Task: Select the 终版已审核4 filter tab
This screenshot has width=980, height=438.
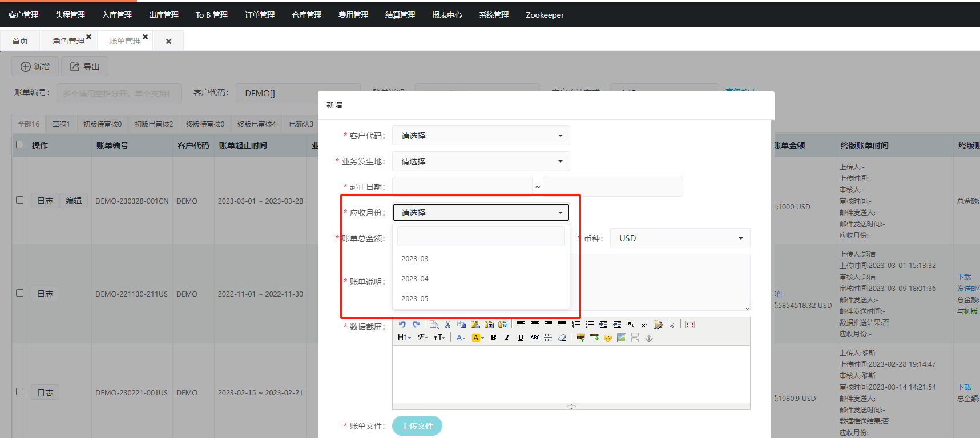Action: tap(256, 124)
